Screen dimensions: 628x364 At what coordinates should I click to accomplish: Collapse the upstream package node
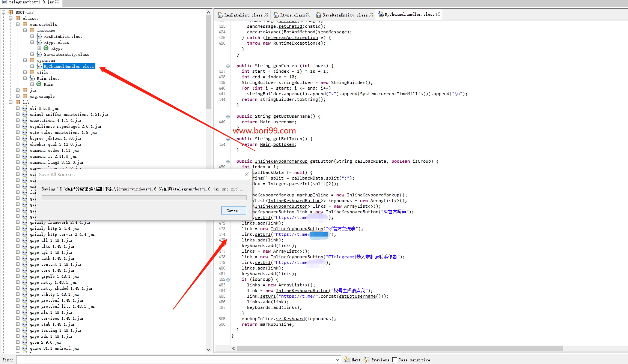(25, 60)
